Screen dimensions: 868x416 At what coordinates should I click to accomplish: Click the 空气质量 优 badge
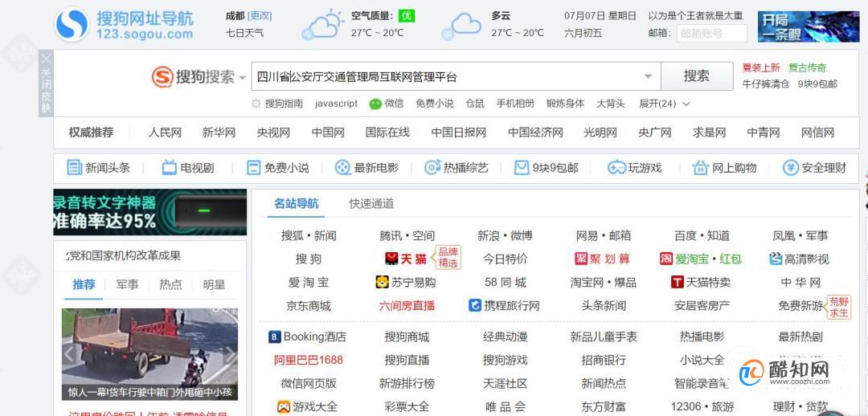pyautogui.click(x=407, y=16)
